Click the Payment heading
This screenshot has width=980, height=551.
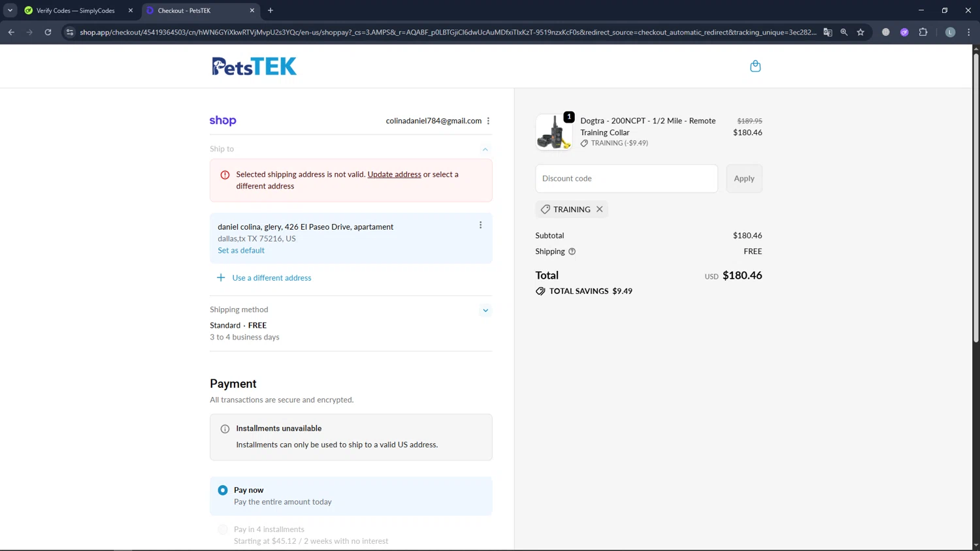(233, 384)
